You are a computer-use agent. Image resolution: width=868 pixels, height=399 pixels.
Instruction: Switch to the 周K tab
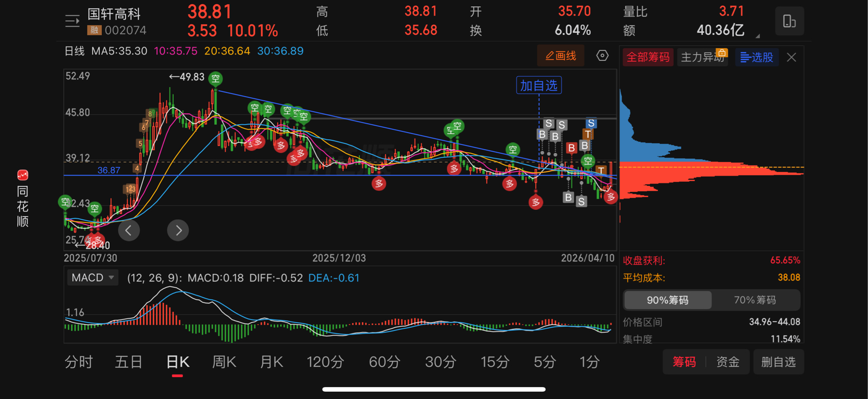224,362
